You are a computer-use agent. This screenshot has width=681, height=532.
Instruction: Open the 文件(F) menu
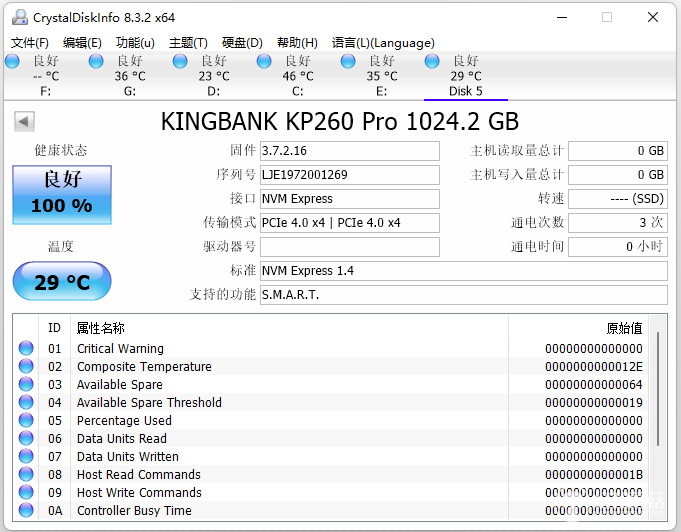coord(30,43)
